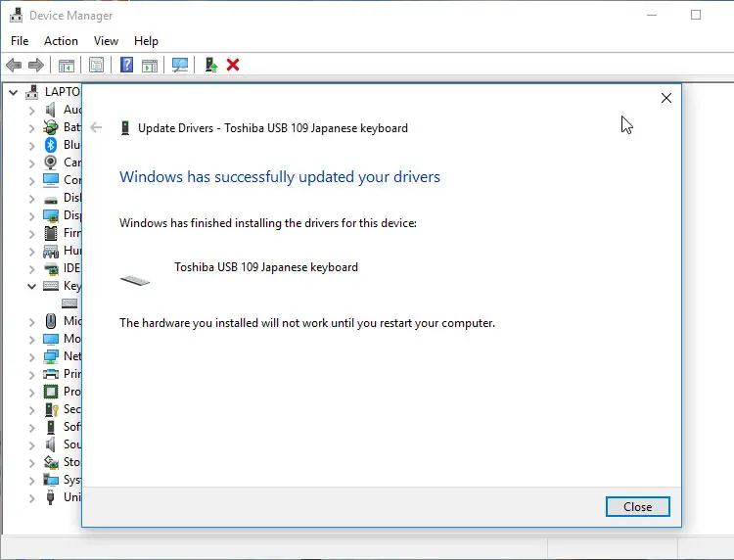
Task: Select the Keyboards category icon
Action: pos(51,286)
